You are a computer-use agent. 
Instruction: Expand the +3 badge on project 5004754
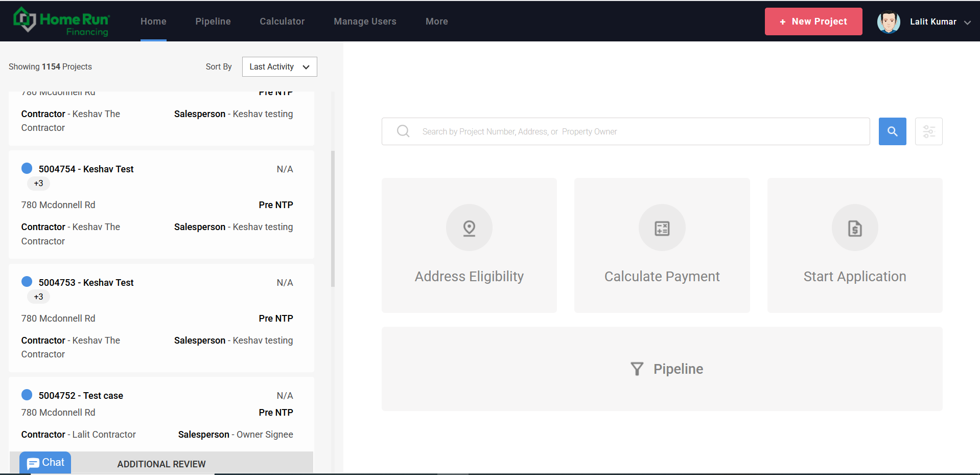(x=38, y=183)
